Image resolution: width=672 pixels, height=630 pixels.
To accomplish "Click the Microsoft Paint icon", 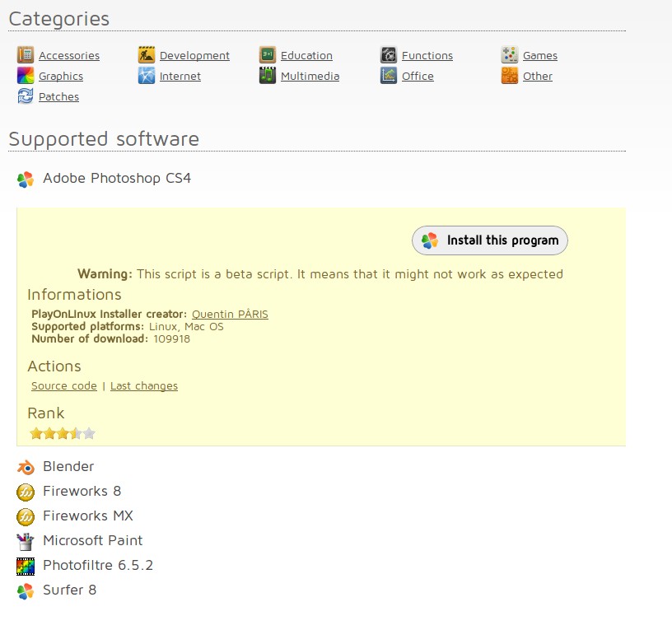I will [x=26, y=542].
